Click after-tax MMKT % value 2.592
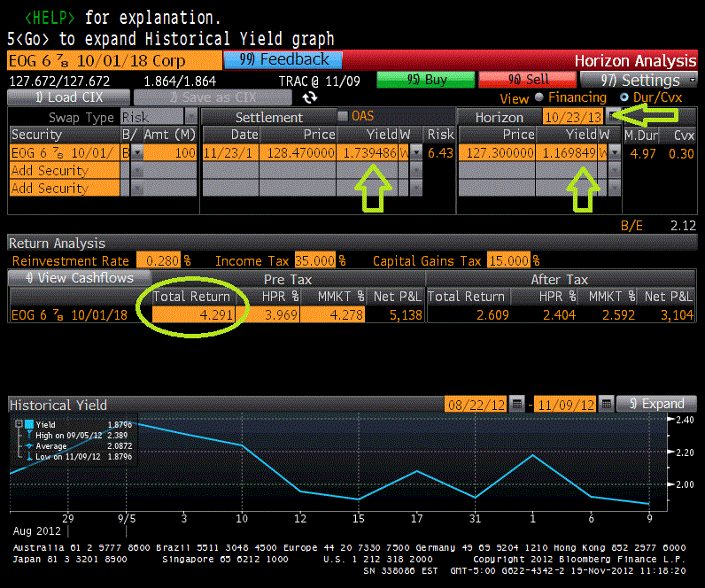 (x=618, y=315)
